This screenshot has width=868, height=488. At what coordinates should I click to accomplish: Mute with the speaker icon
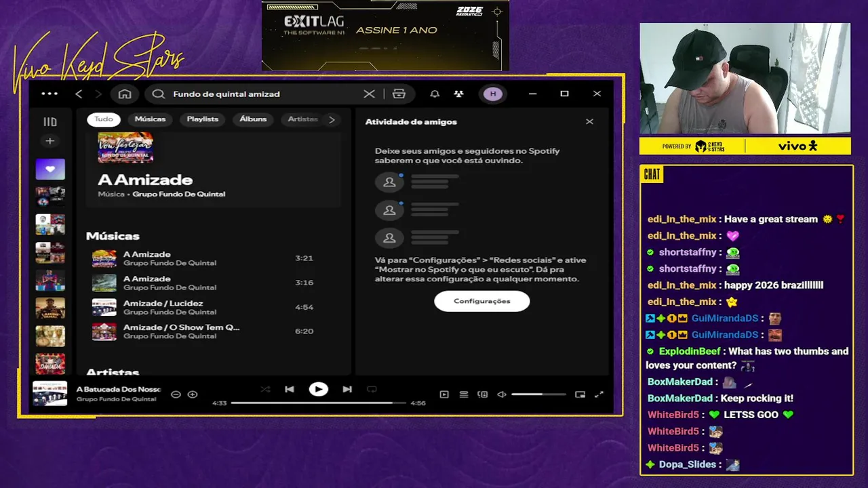click(x=502, y=394)
